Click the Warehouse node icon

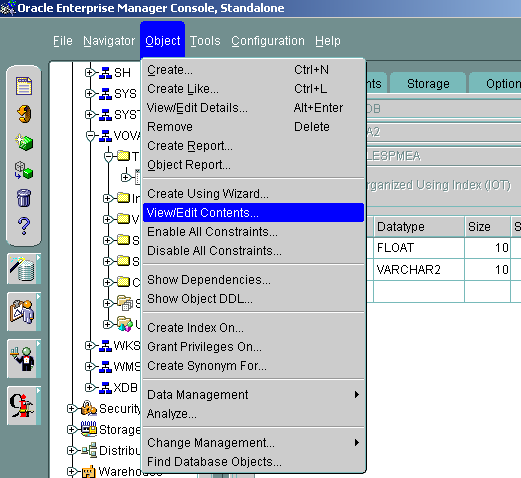point(89,472)
